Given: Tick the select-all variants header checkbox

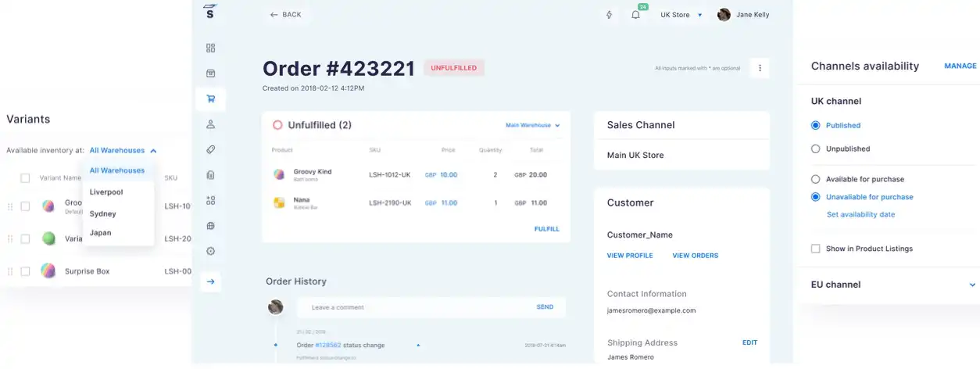Looking at the screenshot, I should coord(25,178).
